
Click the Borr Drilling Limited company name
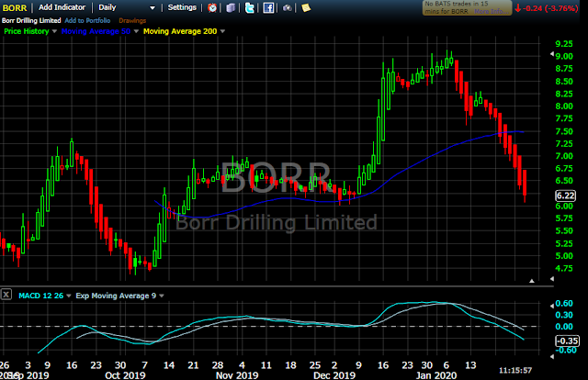pyautogui.click(x=31, y=20)
